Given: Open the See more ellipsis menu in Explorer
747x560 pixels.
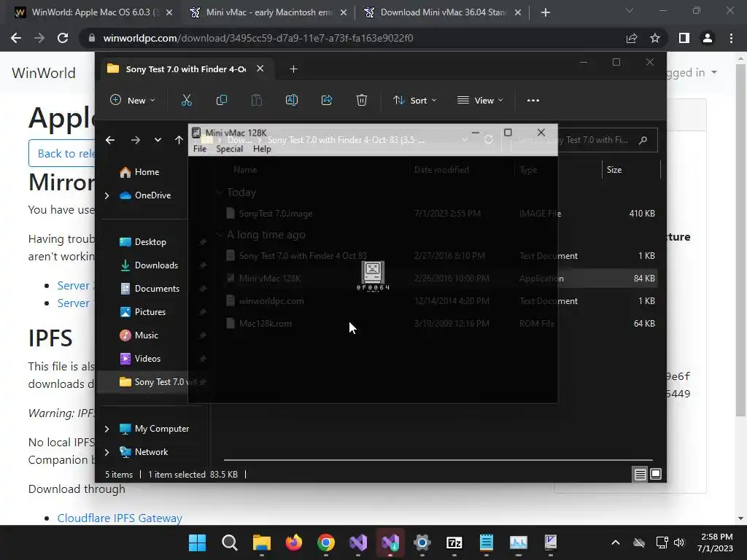Looking at the screenshot, I should pos(533,101).
